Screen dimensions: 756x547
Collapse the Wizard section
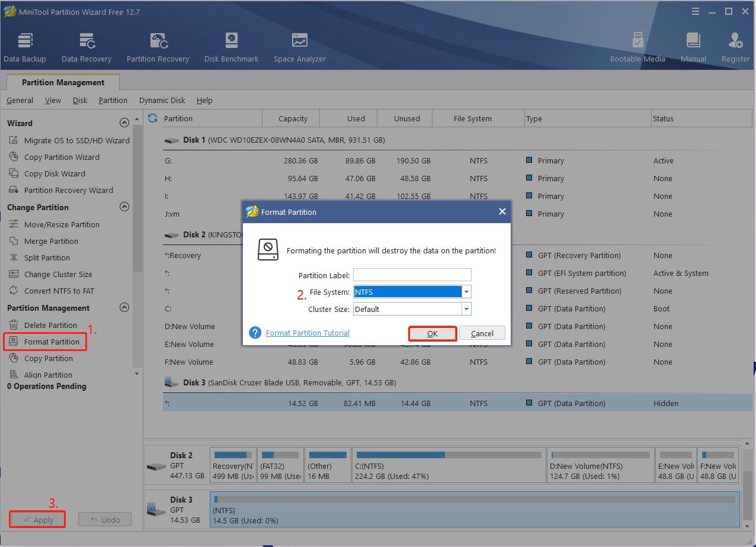(x=124, y=123)
